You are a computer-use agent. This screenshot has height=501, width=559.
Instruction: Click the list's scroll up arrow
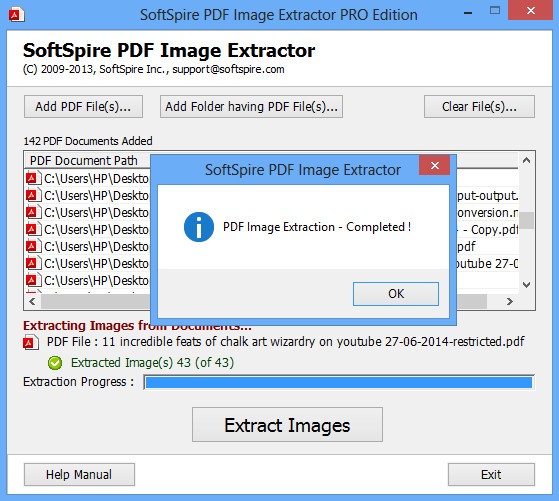click(x=526, y=160)
